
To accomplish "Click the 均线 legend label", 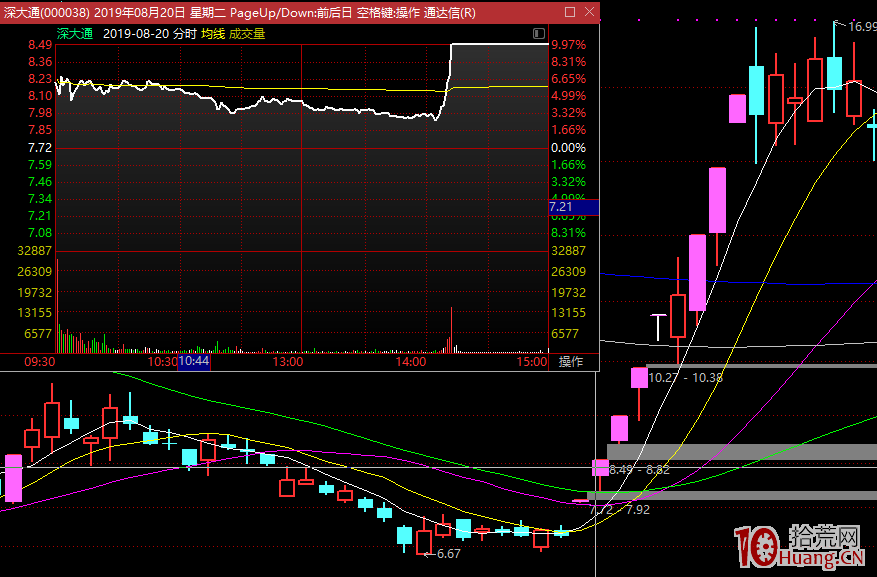I will click(213, 33).
